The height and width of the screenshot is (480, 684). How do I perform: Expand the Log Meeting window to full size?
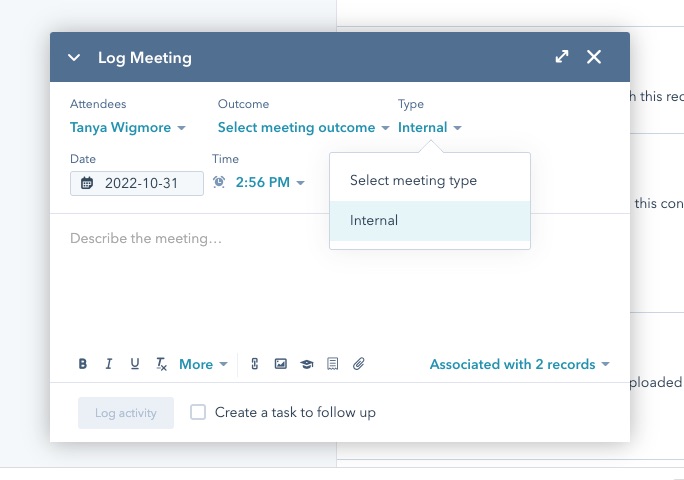coord(562,58)
